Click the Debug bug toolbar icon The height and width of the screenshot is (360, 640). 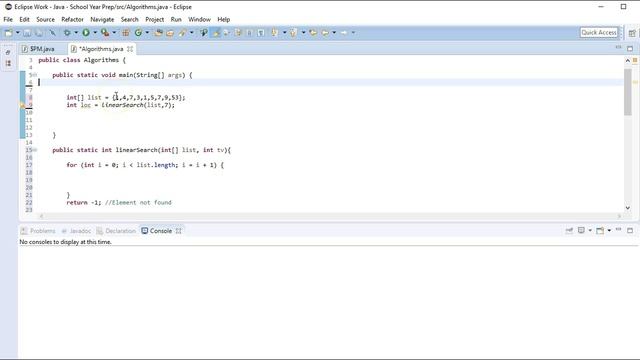click(x=67, y=33)
